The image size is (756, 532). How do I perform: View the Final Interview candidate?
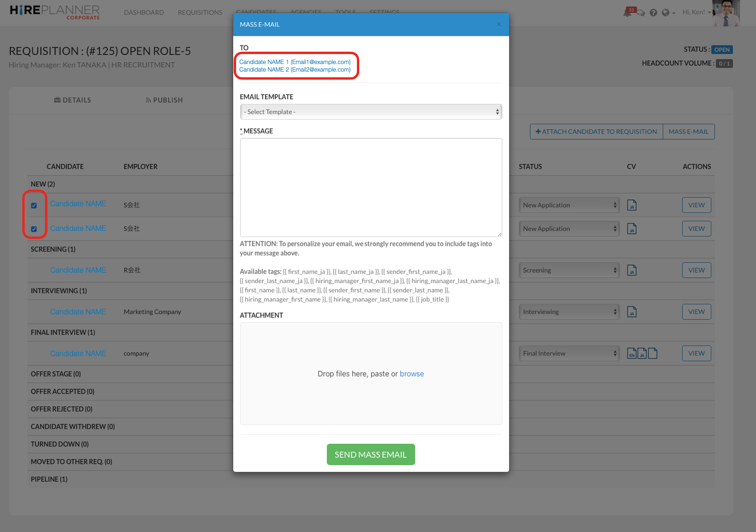(696, 353)
